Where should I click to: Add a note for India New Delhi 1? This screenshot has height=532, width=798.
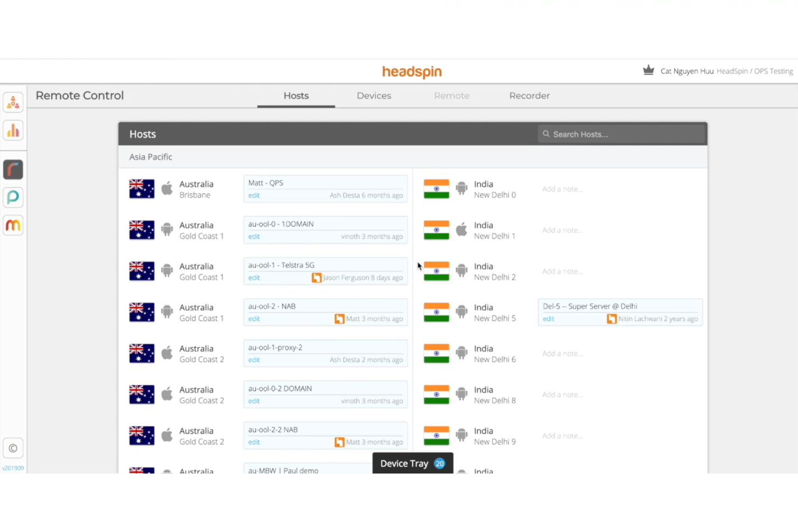[562, 230]
